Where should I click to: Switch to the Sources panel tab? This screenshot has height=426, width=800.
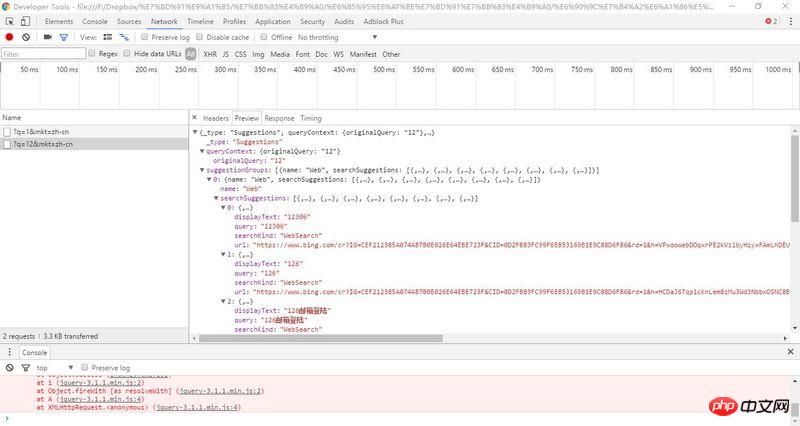(x=129, y=21)
